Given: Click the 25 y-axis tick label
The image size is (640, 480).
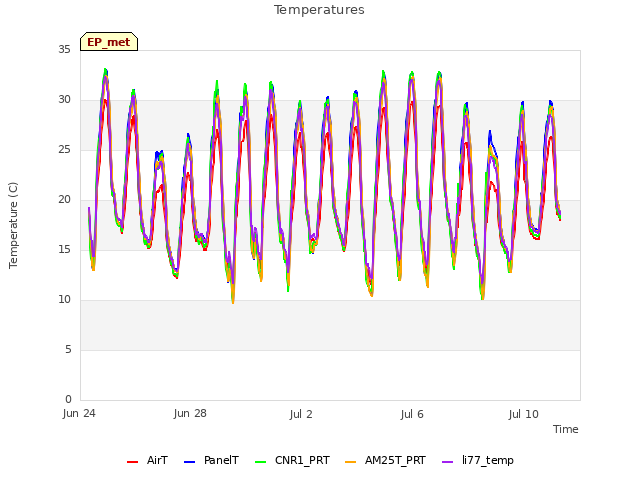Looking at the screenshot, I should [x=64, y=149].
